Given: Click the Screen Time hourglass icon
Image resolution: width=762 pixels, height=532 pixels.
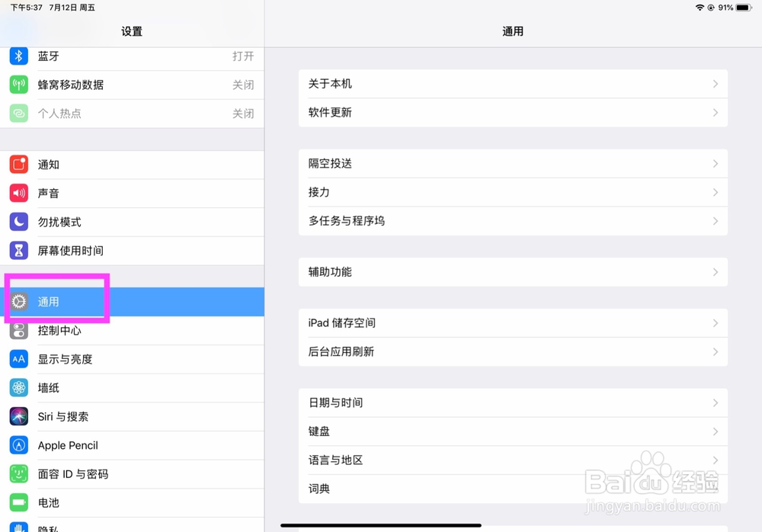Looking at the screenshot, I should [18, 250].
